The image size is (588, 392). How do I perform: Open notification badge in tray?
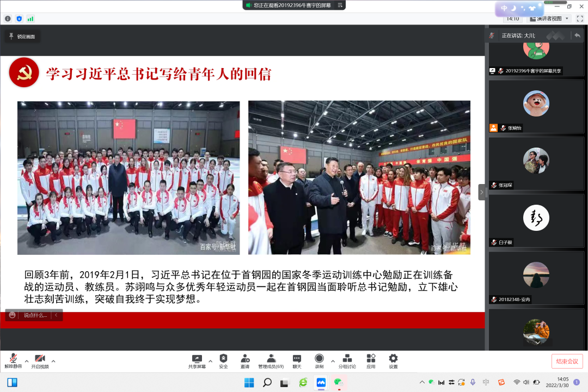(577, 382)
